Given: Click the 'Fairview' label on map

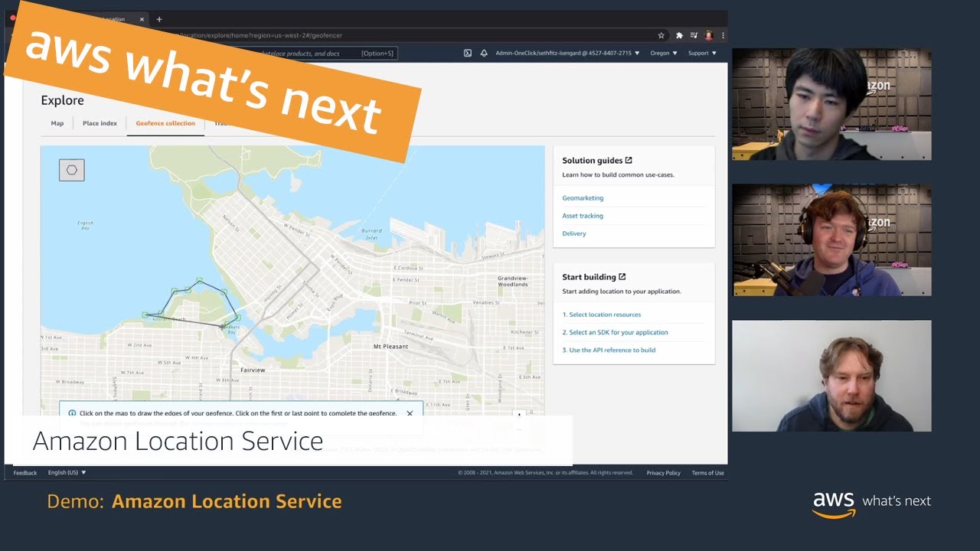Looking at the screenshot, I should (x=253, y=370).
